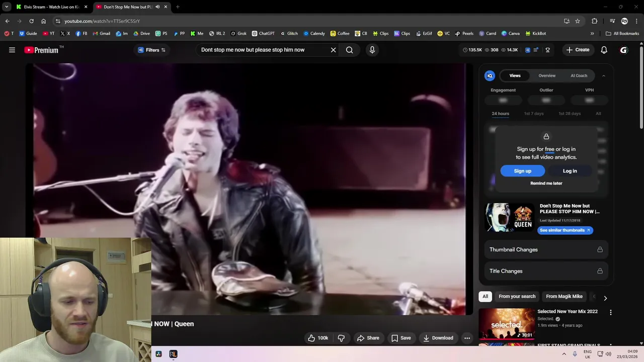Collapse the analytics panel chevron

604,76
